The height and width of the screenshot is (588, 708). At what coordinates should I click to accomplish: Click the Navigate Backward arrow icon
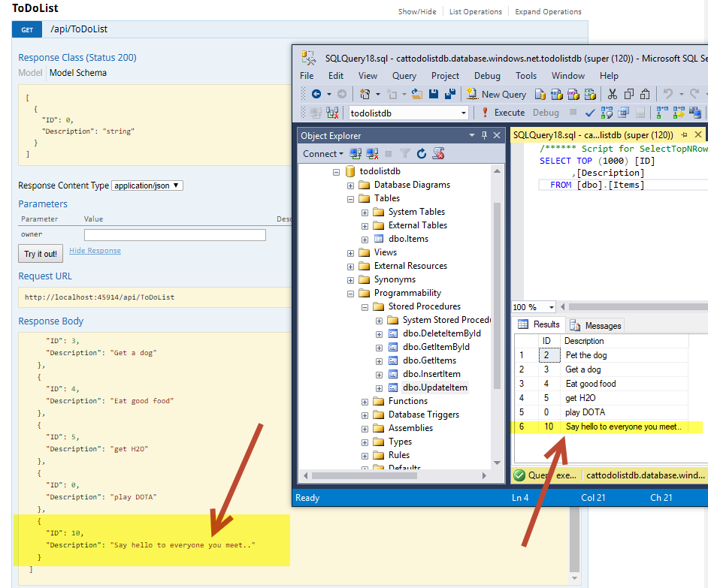[x=316, y=94]
